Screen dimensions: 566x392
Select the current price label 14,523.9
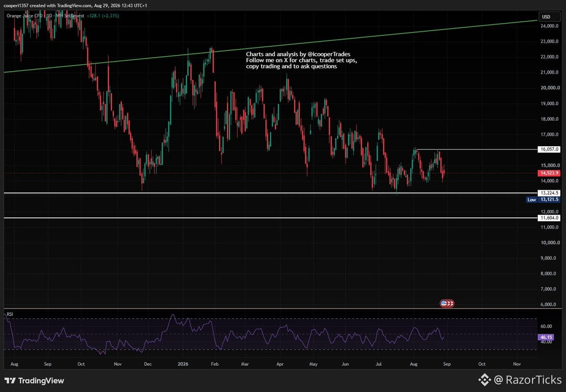[x=549, y=173]
